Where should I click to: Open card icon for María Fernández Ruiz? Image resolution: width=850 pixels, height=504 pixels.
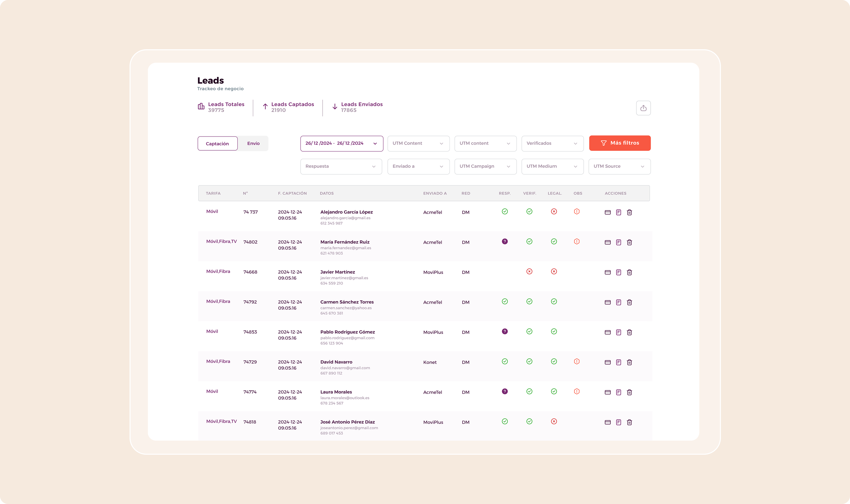[x=607, y=242]
